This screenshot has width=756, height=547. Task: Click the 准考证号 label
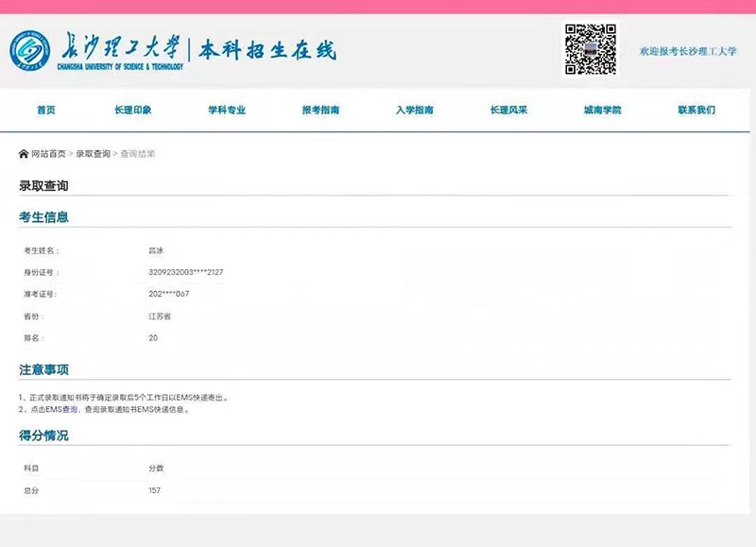point(41,294)
